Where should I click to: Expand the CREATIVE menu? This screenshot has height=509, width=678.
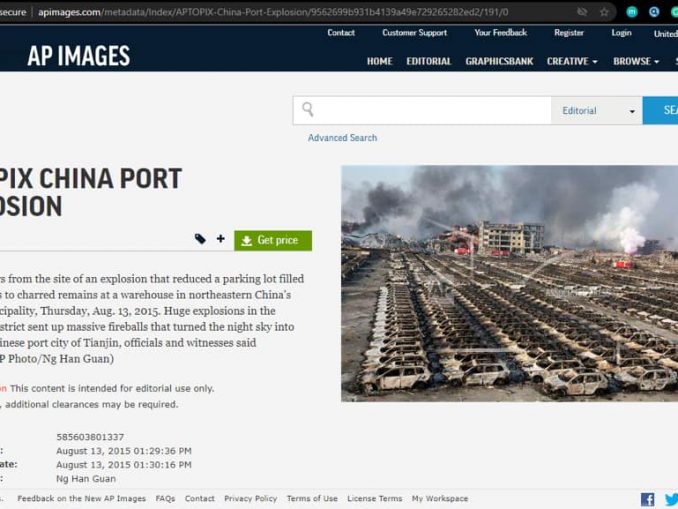coord(572,61)
